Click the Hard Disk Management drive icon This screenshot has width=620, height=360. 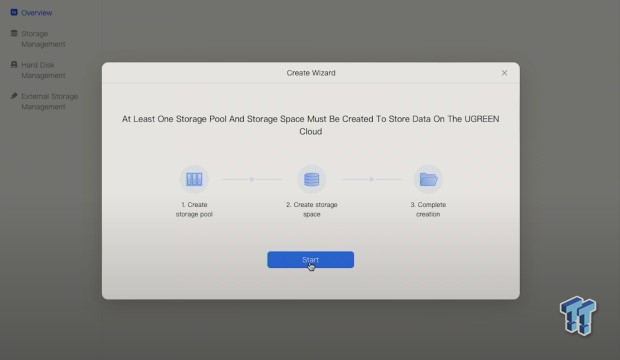pos(14,64)
